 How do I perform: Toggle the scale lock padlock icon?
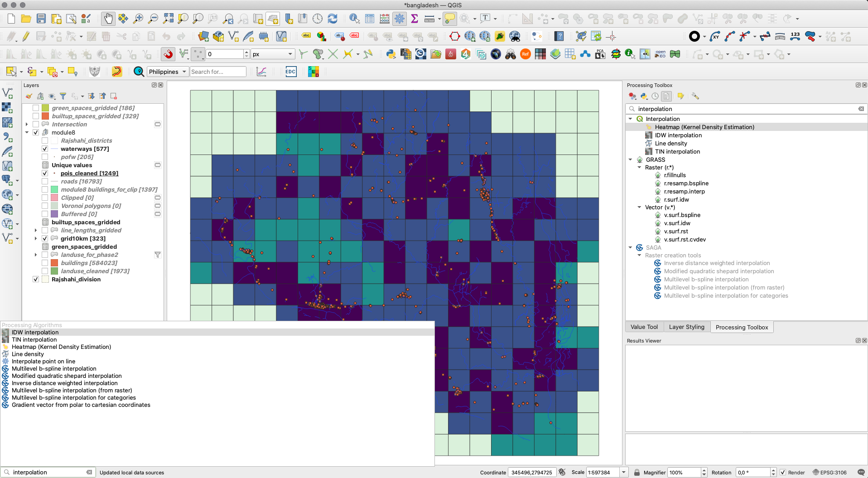click(x=637, y=472)
